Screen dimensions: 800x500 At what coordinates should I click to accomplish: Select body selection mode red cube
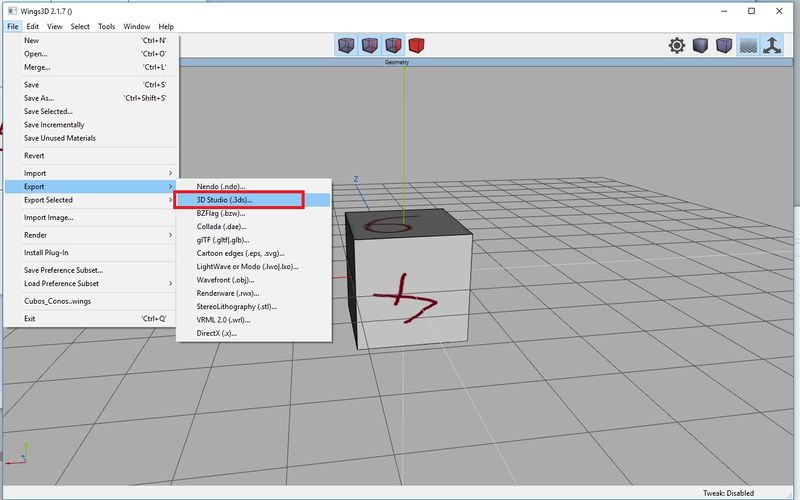point(416,45)
